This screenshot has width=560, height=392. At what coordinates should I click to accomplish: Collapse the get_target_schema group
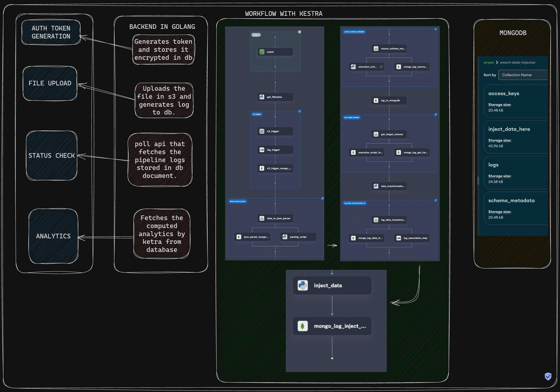tap(436, 114)
